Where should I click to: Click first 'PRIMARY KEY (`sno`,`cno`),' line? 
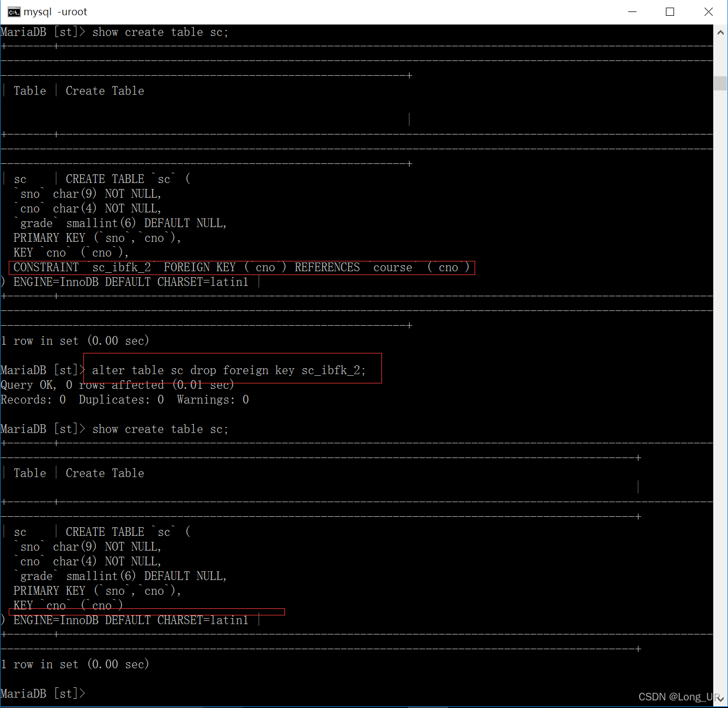click(97, 238)
